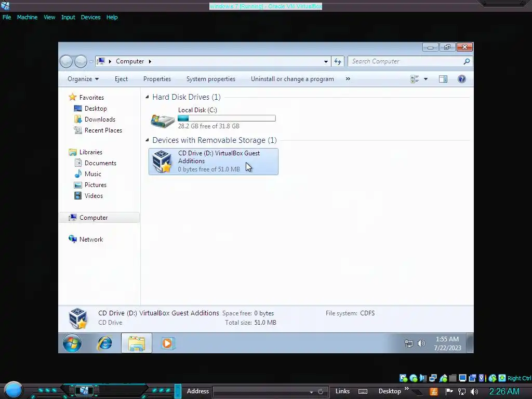The width and height of the screenshot is (532, 399).
Task: Click Uninstall or change a program
Action: click(x=292, y=79)
